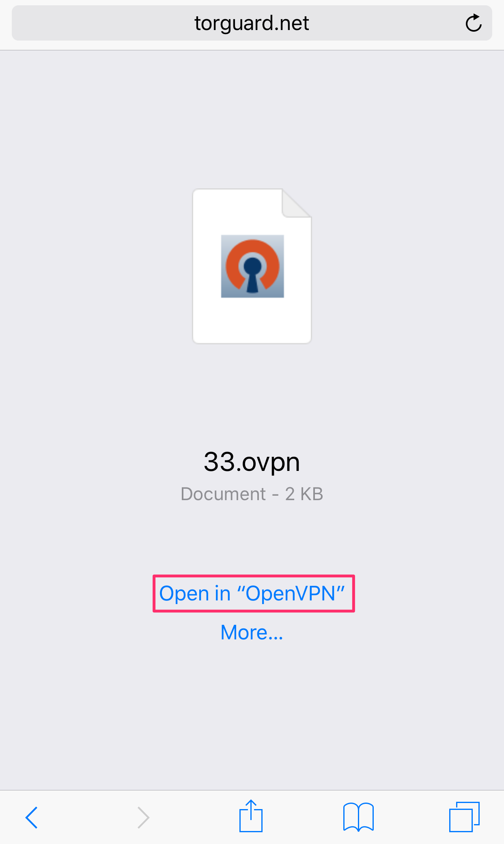The width and height of the screenshot is (504, 844).
Task: Open the Safari share sheet
Action: click(251, 816)
